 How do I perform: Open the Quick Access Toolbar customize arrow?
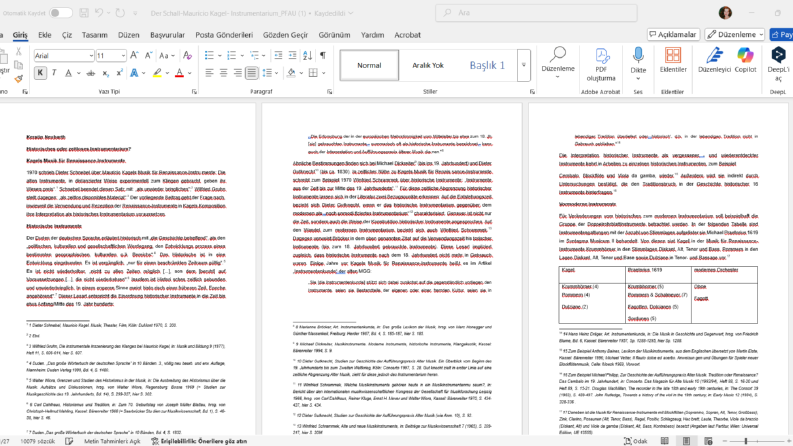[135, 13]
